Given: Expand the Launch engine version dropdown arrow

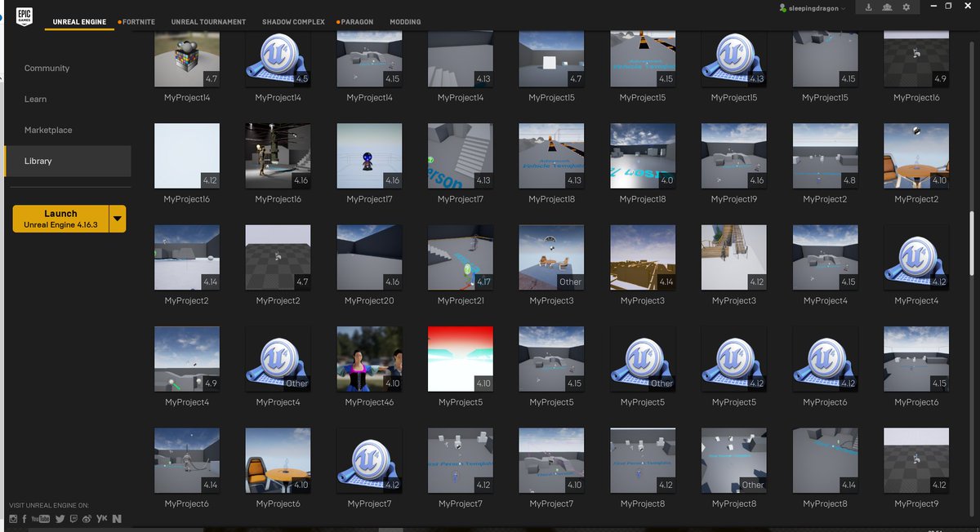Looking at the screenshot, I should 118,219.
